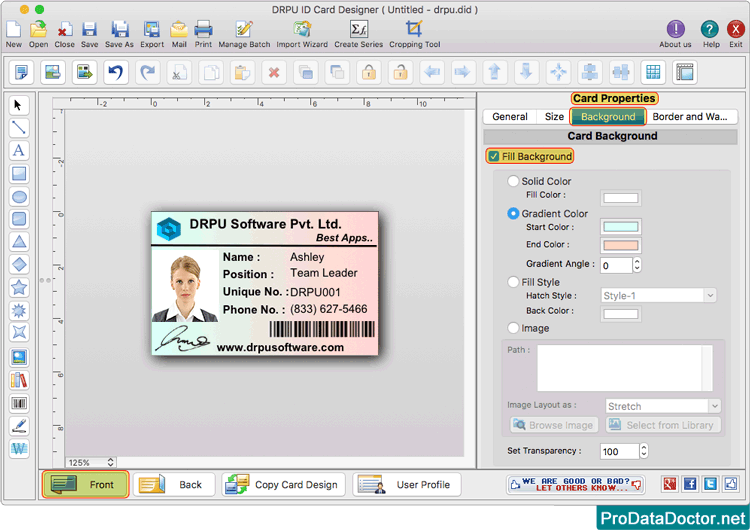The height and width of the screenshot is (530, 750).
Task: Open the zoom percentage selector
Action: [x=90, y=462]
